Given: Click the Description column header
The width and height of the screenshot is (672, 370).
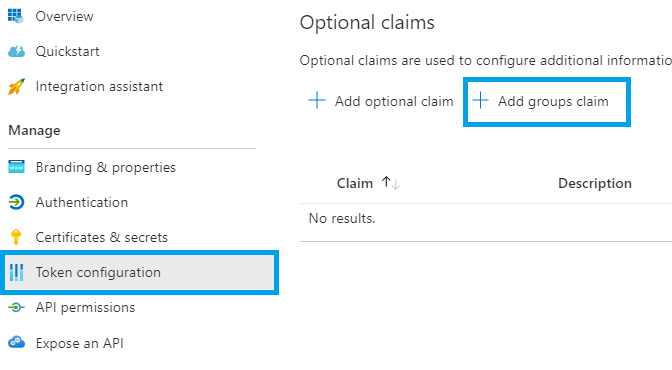Looking at the screenshot, I should (594, 183).
